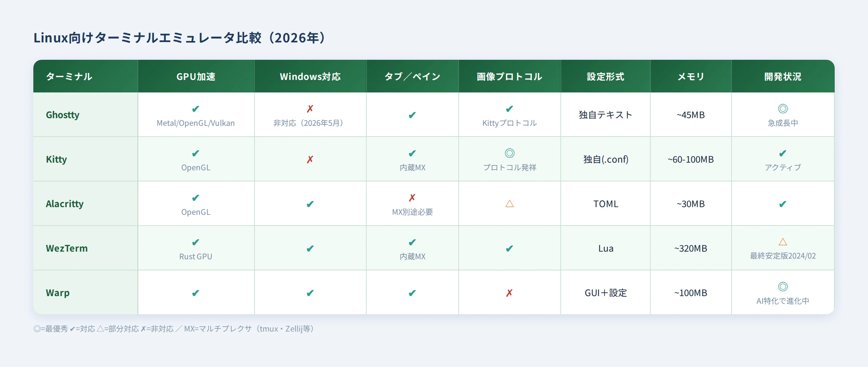Click the 独自(.conf) config cell
Screen dimensions: 868x367
(606, 160)
